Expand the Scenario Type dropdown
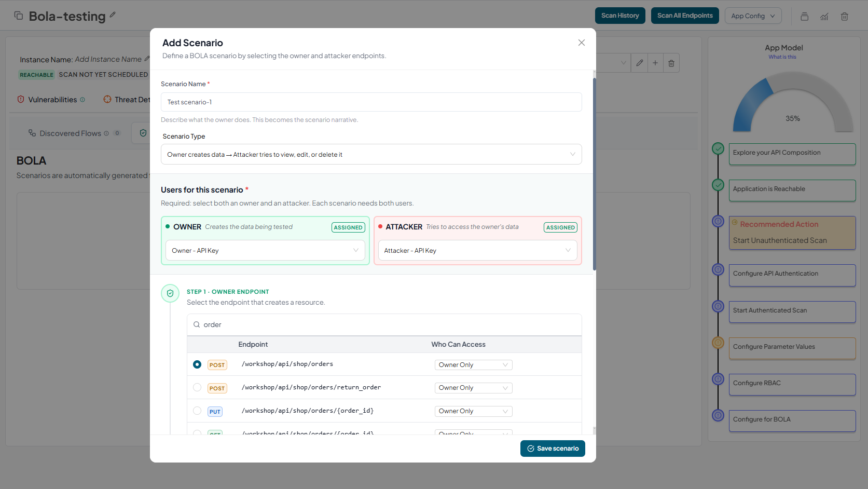The height and width of the screenshot is (489, 868). (371, 154)
